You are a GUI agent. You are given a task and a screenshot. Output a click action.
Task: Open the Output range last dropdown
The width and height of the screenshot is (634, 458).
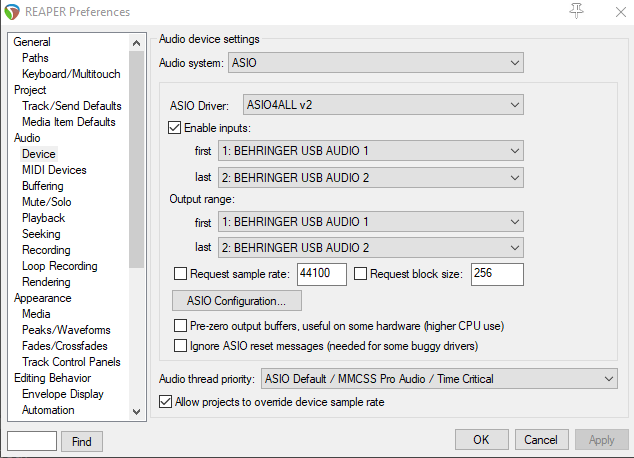click(x=371, y=247)
